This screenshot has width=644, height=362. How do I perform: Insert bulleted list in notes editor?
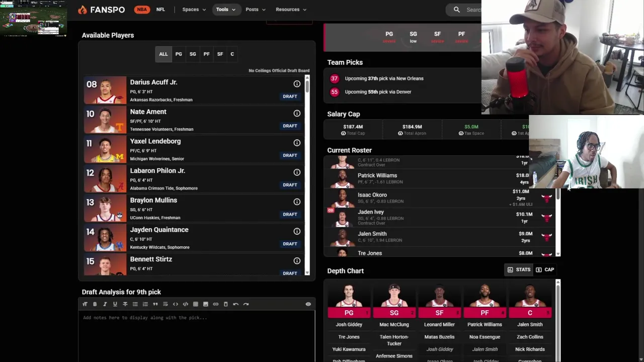coord(135,304)
